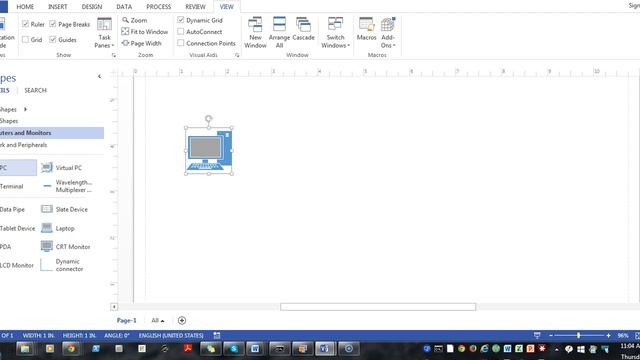Switch to the DATA ribbon tab
This screenshot has height=360, width=640.
(x=124, y=7)
